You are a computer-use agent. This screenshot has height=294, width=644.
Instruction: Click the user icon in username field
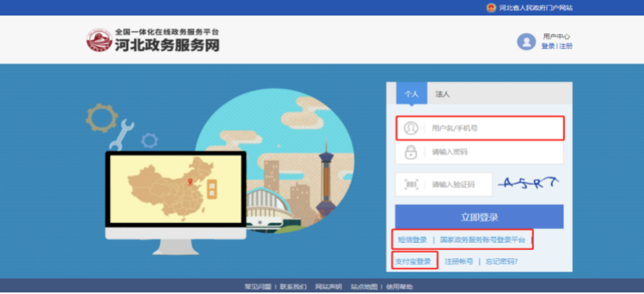tap(410, 128)
